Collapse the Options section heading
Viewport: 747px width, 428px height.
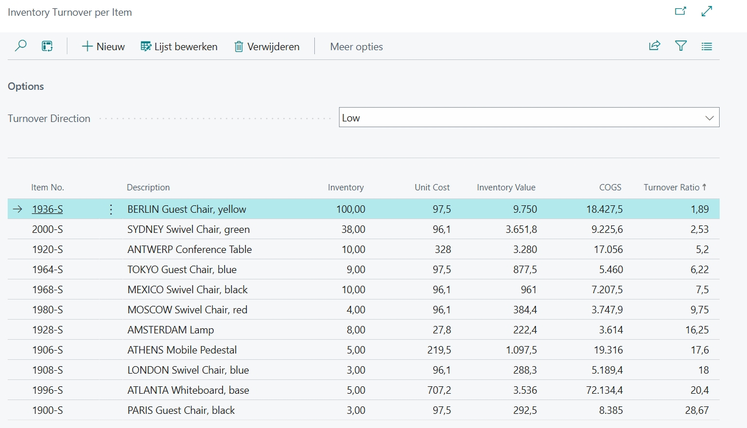(26, 87)
